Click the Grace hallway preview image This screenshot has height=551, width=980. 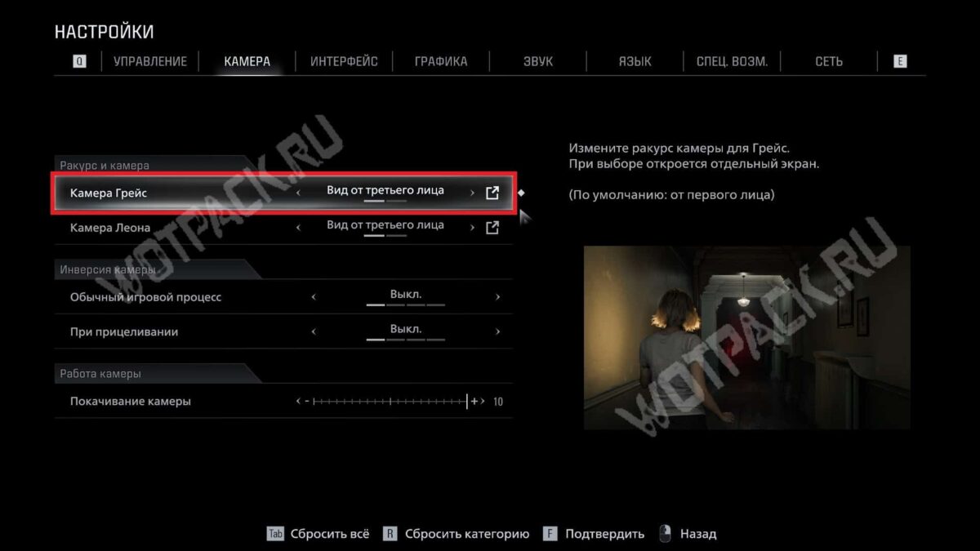(746, 337)
